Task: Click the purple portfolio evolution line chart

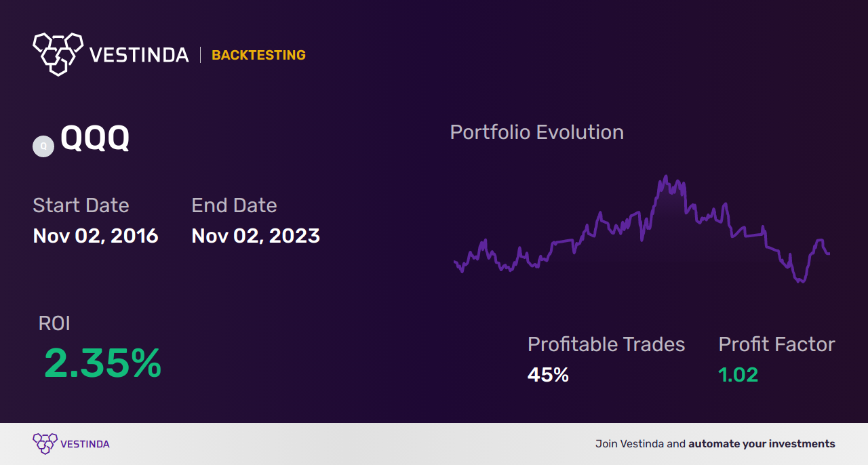Action: pos(641,230)
